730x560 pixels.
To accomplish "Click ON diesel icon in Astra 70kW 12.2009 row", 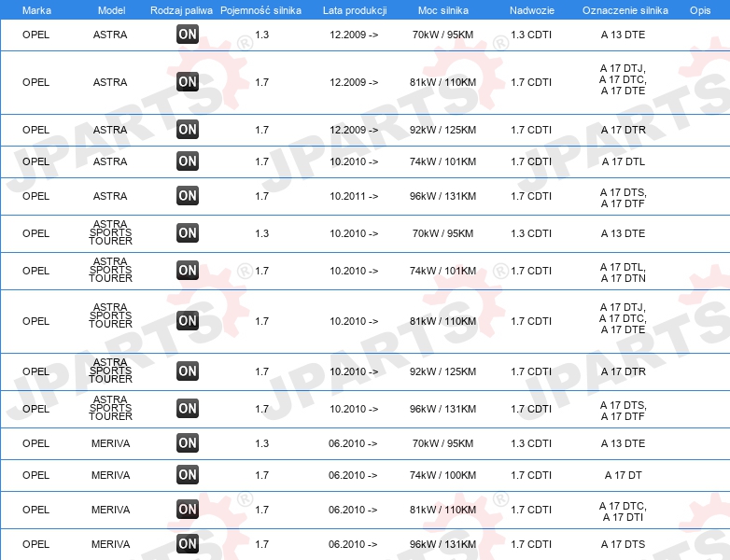I will tap(188, 35).
